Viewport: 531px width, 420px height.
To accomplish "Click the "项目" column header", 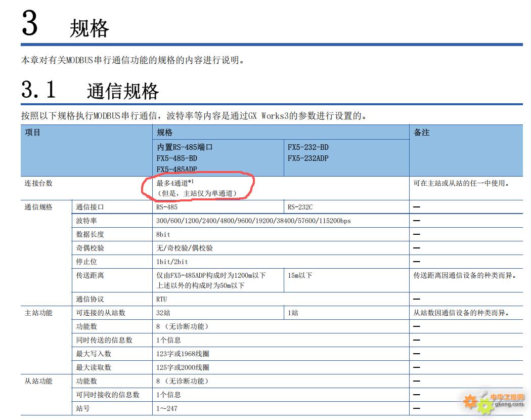I will pos(32,133).
